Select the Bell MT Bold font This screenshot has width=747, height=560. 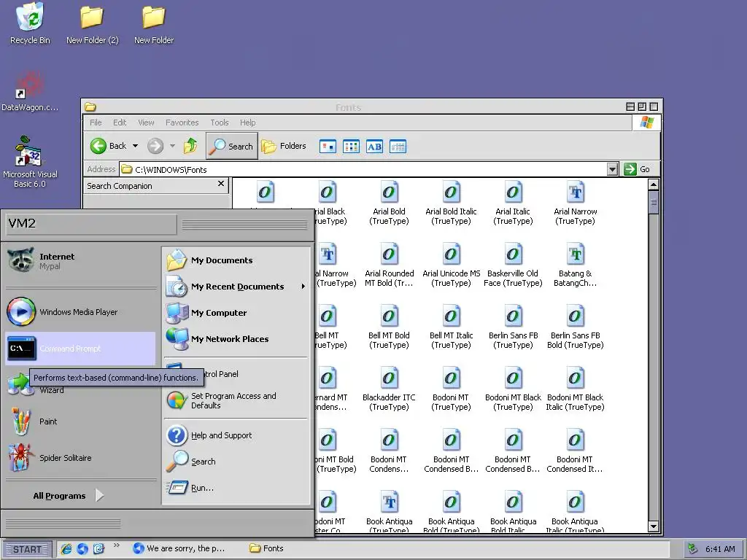(x=389, y=327)
